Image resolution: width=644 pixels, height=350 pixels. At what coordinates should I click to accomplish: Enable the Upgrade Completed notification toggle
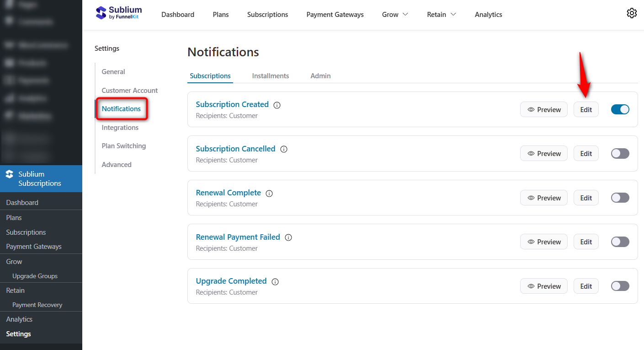620,285
